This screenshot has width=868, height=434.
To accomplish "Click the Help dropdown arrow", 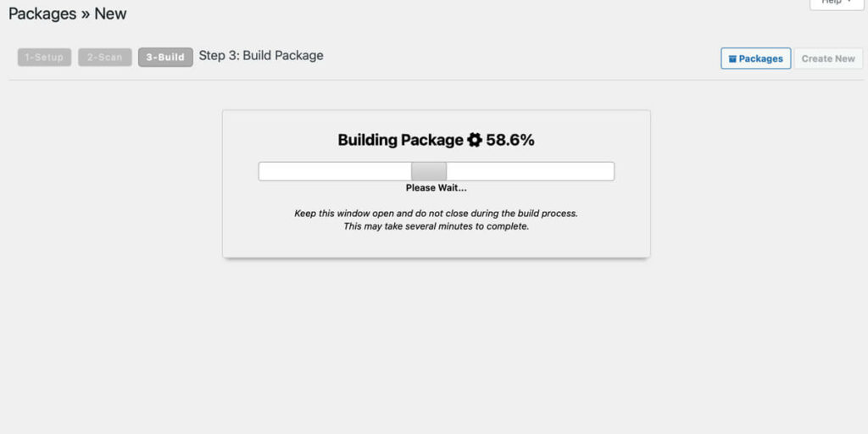I will point(851,2).
